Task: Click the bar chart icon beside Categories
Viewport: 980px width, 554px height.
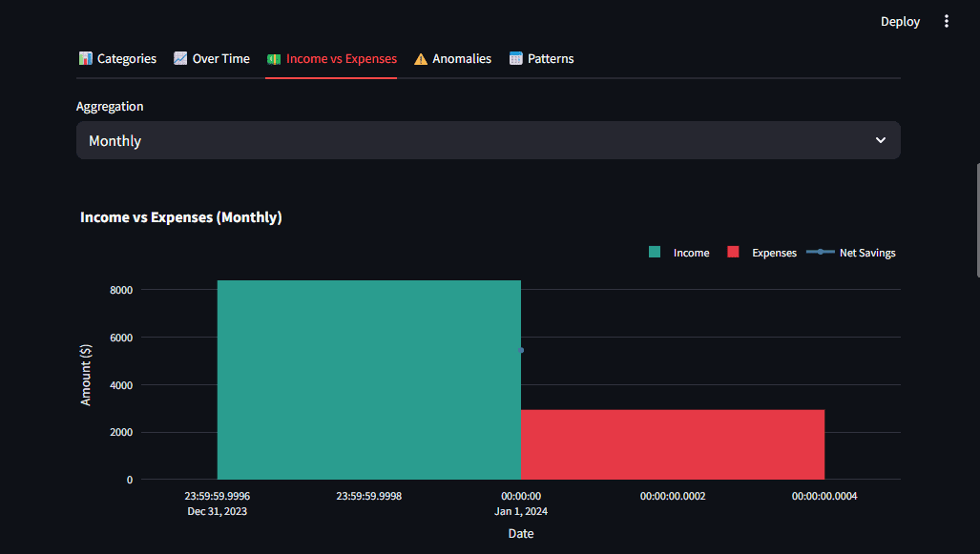Action: [x=86, y=59]
